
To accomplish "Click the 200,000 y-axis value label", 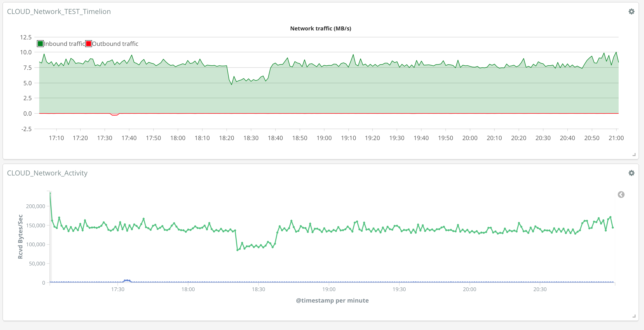I will click(36, 206).
